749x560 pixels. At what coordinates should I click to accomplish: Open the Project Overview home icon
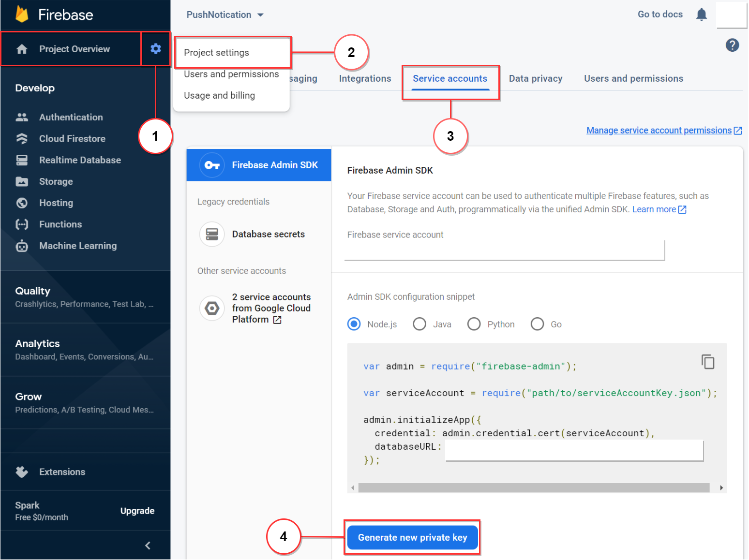(x=22, y=49)
